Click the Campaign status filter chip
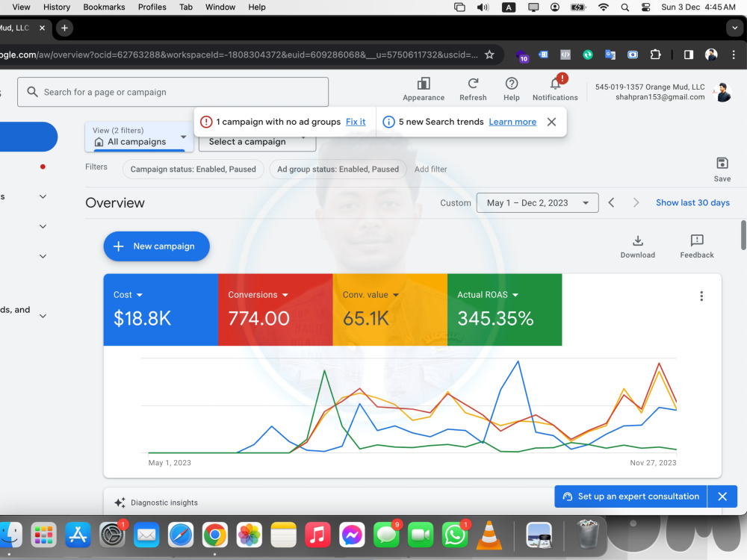 (x=193, y=169)
